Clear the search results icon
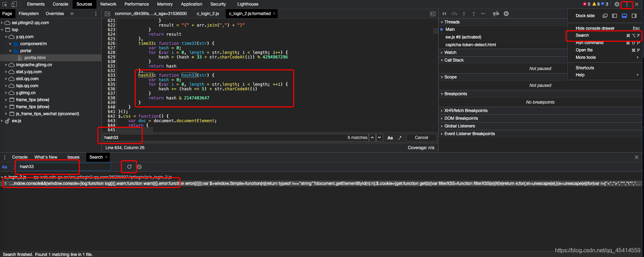Screen dimensions: 644x257 [140, 167]
